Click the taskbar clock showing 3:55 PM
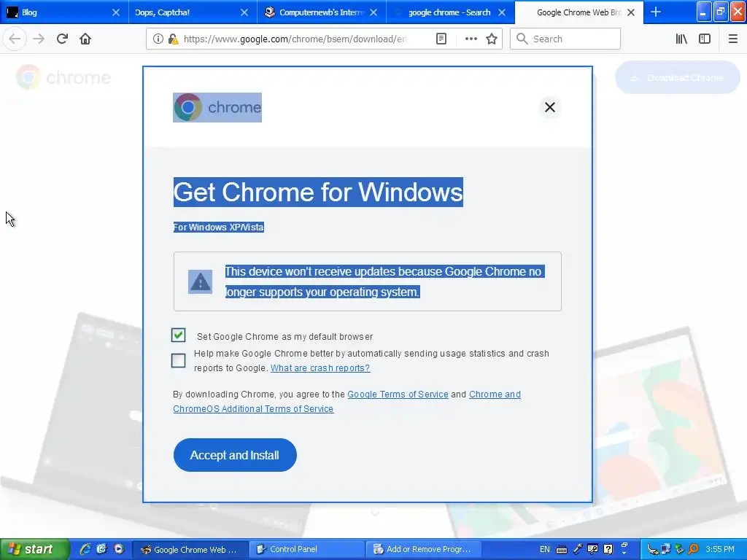747x560 pixels. coord(720,549)
